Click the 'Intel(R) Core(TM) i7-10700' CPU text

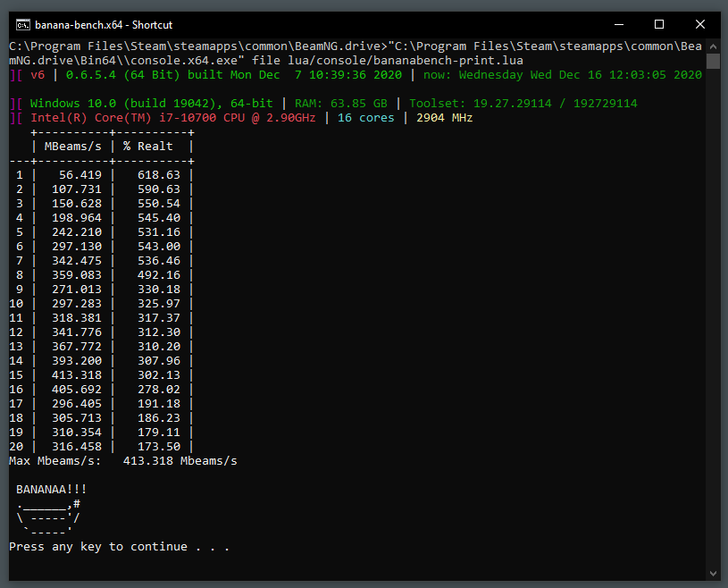[x=123, y=118]
